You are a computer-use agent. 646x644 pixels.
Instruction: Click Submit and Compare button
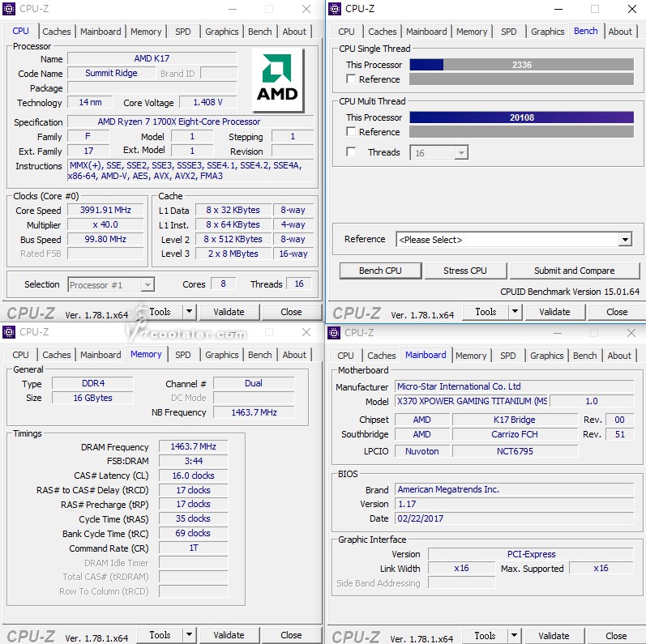pos(575,271)
